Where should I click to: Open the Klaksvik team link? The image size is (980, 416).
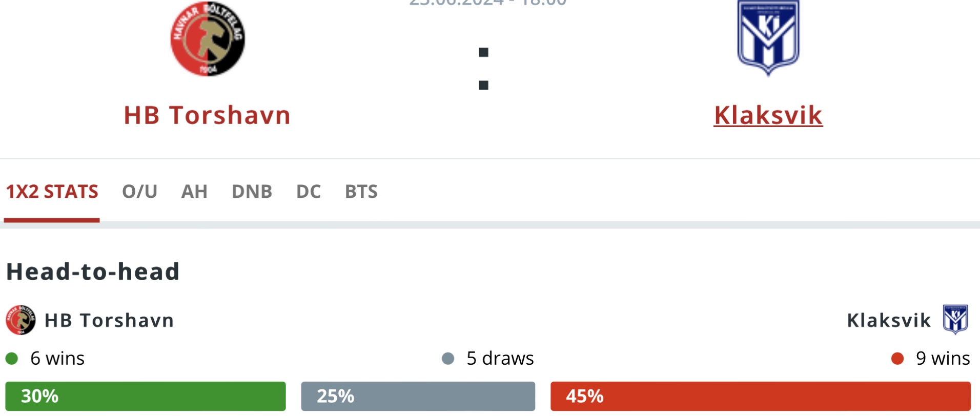pos(768,115)
